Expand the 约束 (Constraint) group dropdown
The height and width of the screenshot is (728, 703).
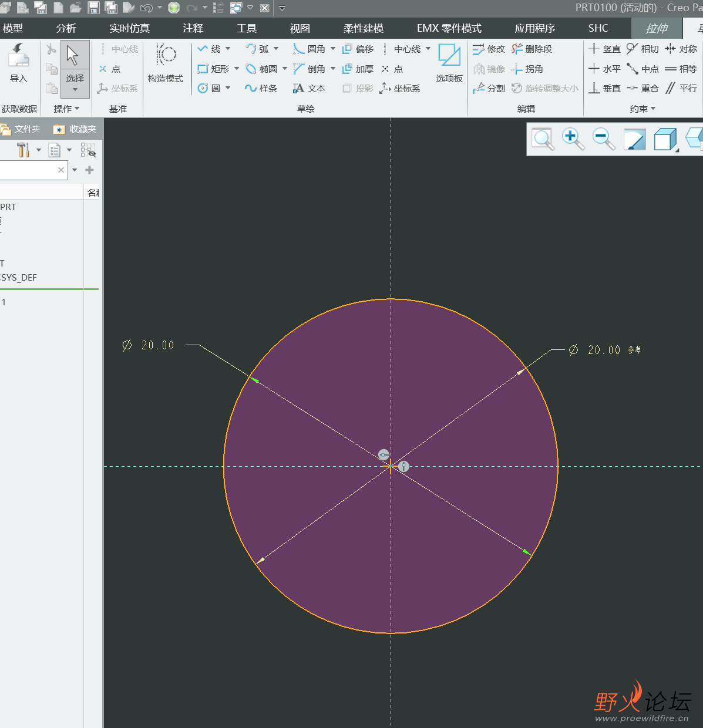tap(643, 109)
